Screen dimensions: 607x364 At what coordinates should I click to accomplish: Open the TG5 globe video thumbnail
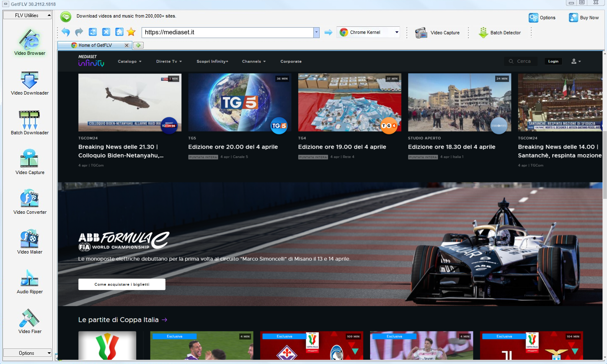(240, 103)
